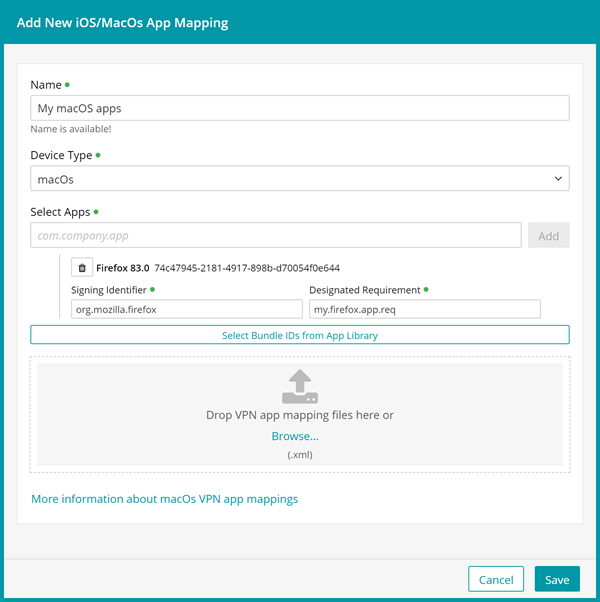Viewport: 600px width, 602px height.
Task: Open the Device Type dropdown showing macOs
Action: [x=300, y=179]
